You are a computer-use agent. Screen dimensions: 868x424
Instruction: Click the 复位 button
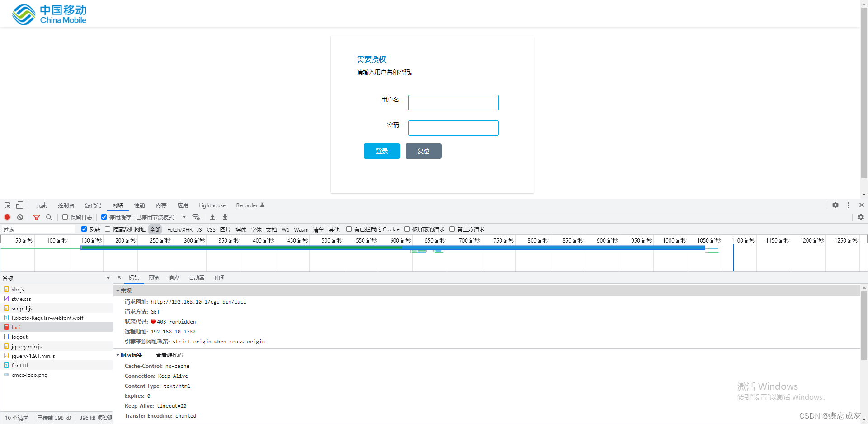pos(424,151)
